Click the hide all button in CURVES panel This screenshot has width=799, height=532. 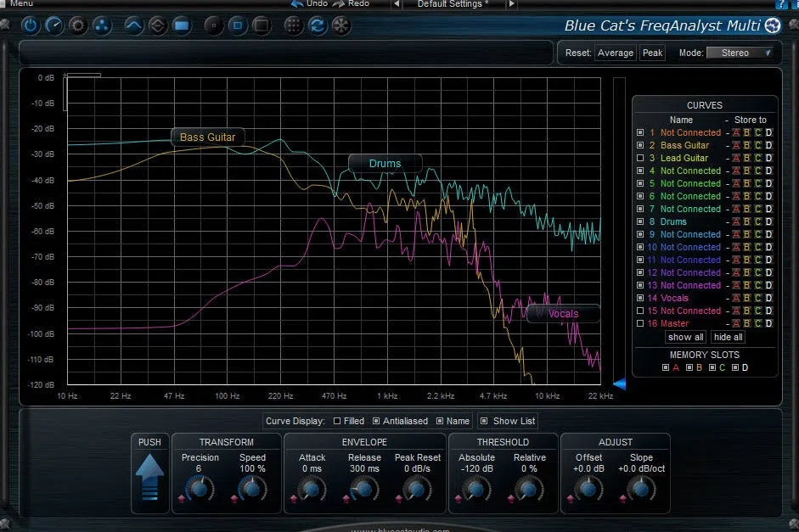point(728,337)
